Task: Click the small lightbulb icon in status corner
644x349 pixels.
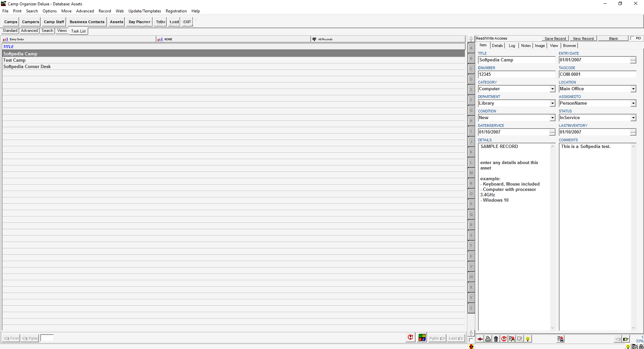Action: 628,347
